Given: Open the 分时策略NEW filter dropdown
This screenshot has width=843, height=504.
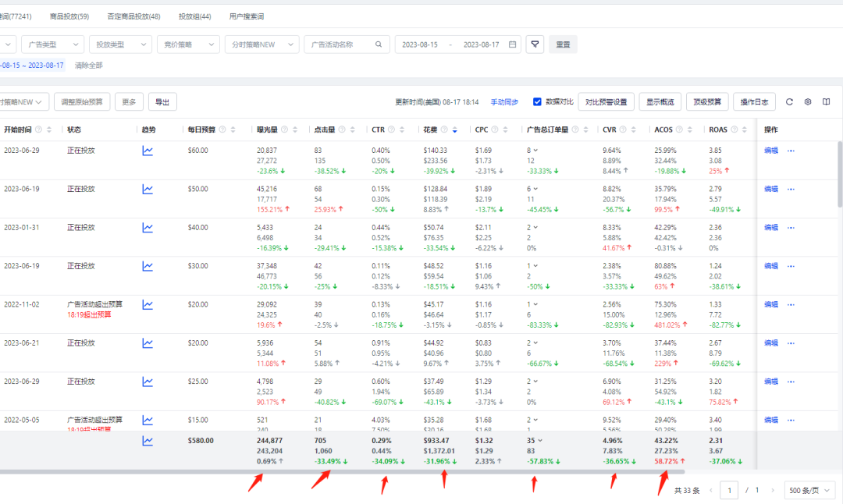Looking at the screenshot, I should [x=261, y=44].
